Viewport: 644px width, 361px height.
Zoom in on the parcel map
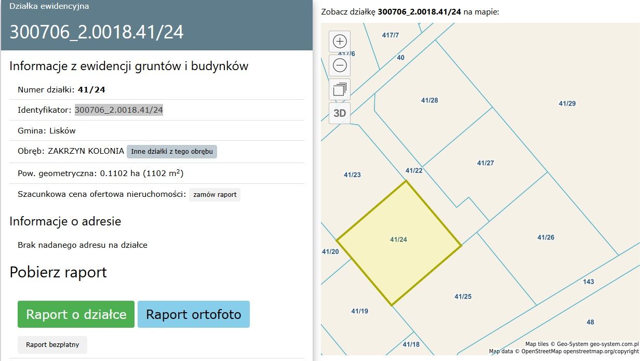340,42
